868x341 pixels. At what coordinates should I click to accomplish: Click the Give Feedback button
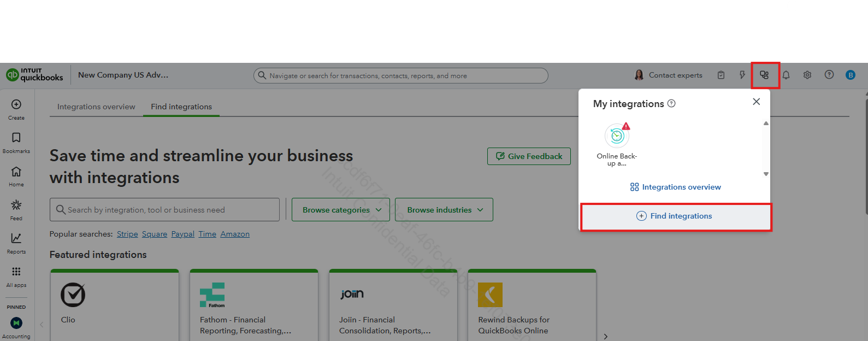pyautogui.click(x=529, y=156)
